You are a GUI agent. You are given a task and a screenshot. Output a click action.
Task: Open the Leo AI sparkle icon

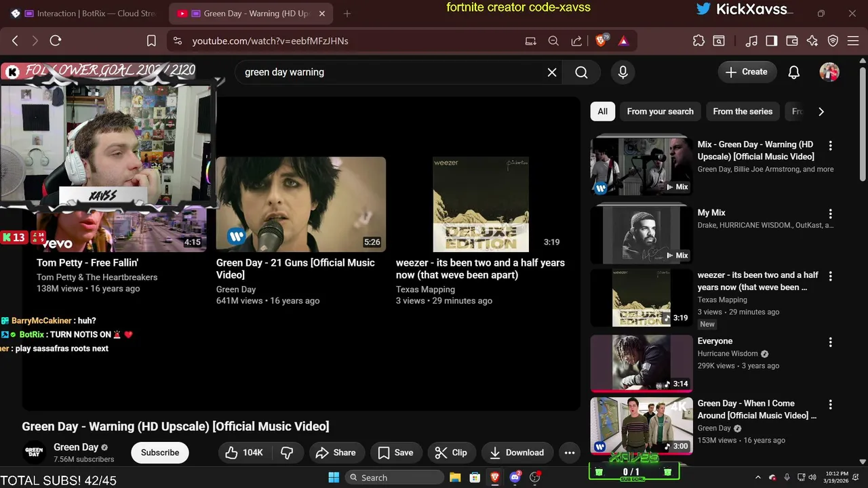pyautogui.click(x=812, y=41)
